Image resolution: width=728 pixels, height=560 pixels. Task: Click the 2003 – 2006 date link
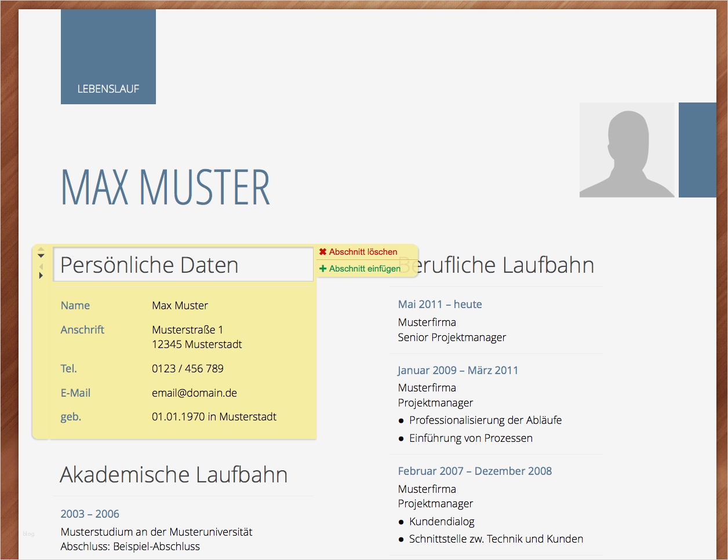tap(90, 514)
